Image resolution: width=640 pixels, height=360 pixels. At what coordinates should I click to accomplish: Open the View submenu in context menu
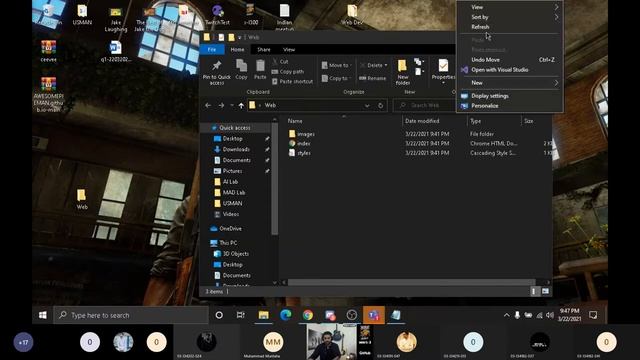click(509, 7)
